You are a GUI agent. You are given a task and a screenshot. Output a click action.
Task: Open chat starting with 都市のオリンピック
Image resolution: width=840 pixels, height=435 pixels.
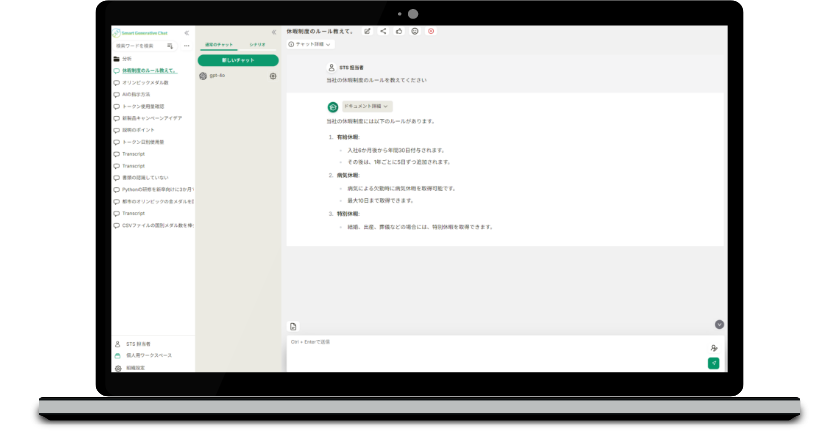154,202
